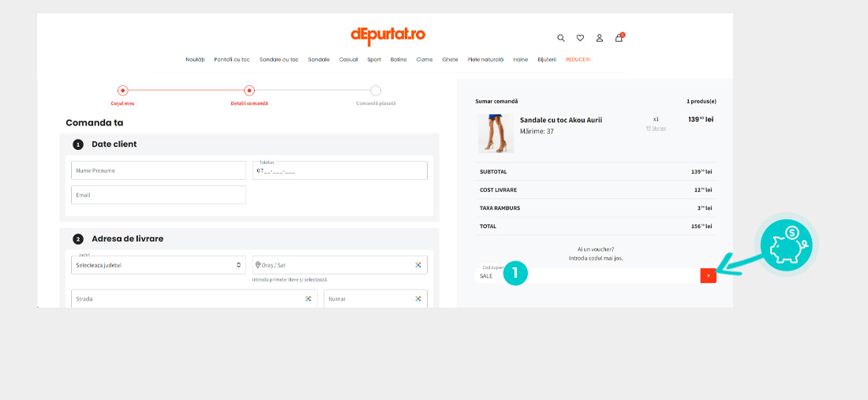Open the Noutăți menu category

pos(195,60)
